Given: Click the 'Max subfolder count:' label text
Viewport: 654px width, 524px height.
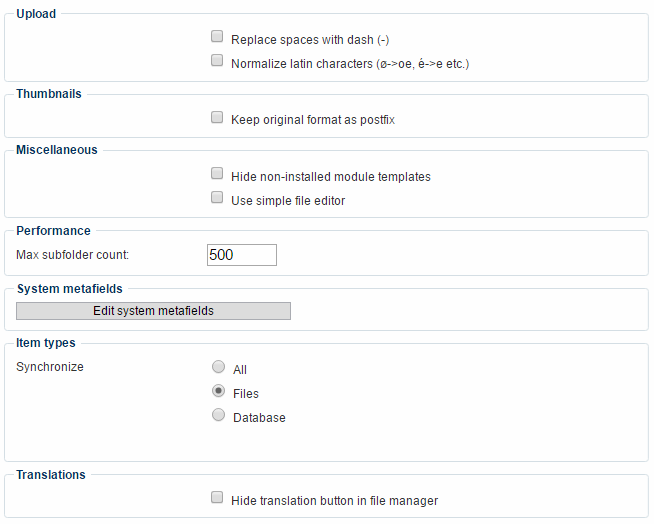Looking at the screenshot, I should pyautogui.click(x=73, y=255).
